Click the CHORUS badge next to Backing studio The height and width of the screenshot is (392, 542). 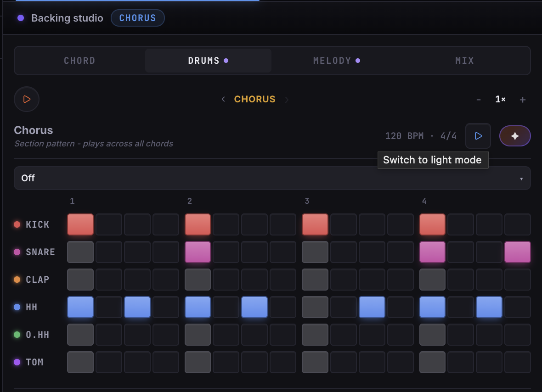pyautogui.click(x=138, y=18)
